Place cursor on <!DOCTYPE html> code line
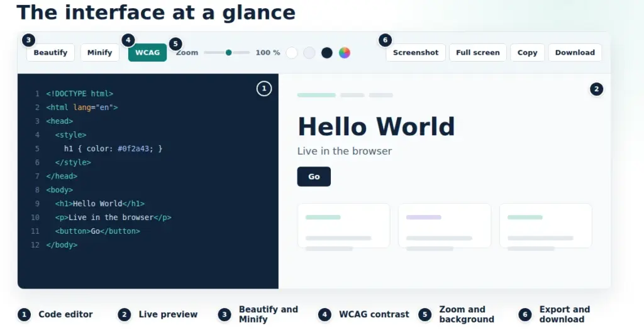644x335 pixels. coord(80,94)
